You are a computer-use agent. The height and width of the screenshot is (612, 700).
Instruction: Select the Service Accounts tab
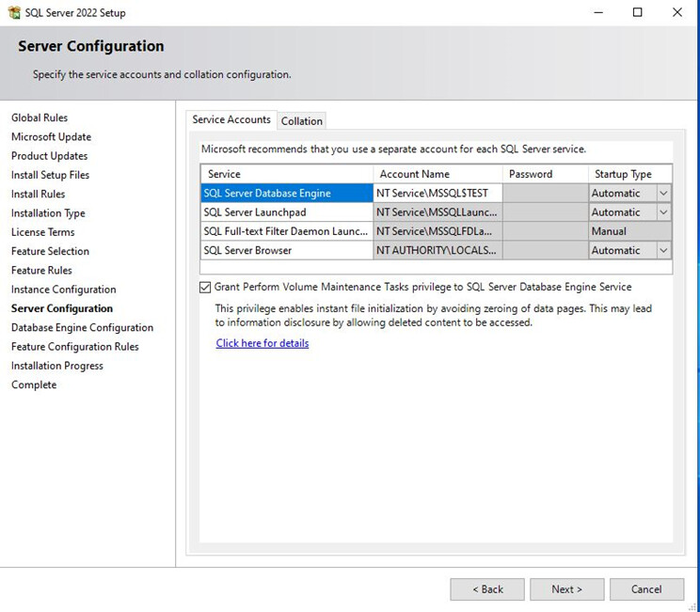coord(231,119)
